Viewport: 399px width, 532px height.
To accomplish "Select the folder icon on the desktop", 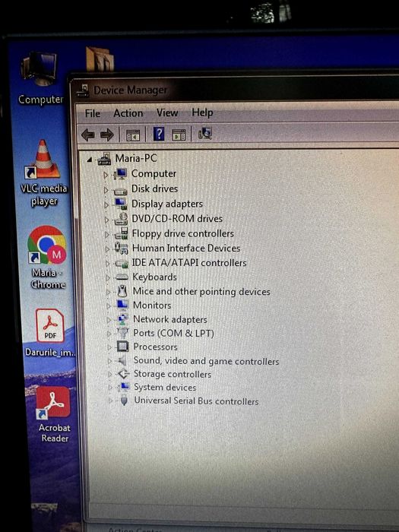I will tap(99, 59).
